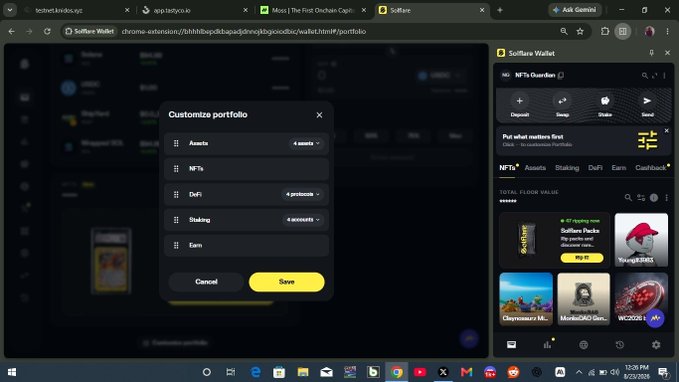679x382 pixels.
Task: Click the drag handle for Assets row
Action: coord(176,143)
